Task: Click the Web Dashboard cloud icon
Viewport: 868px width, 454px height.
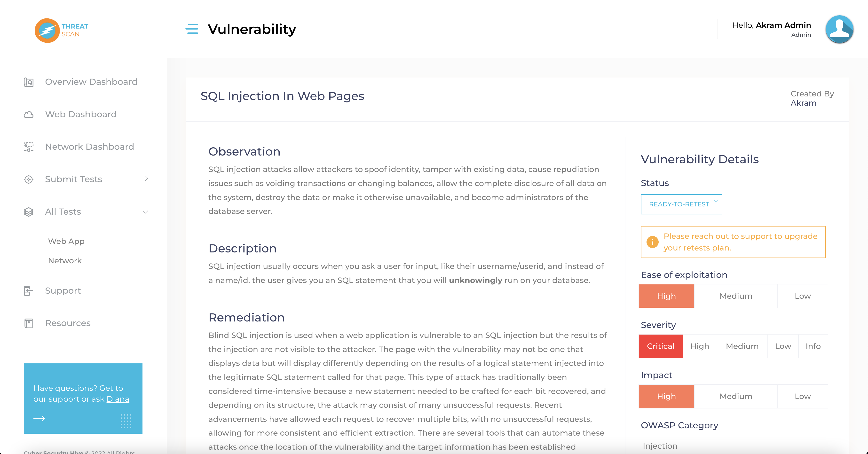Action: (29, 115)
